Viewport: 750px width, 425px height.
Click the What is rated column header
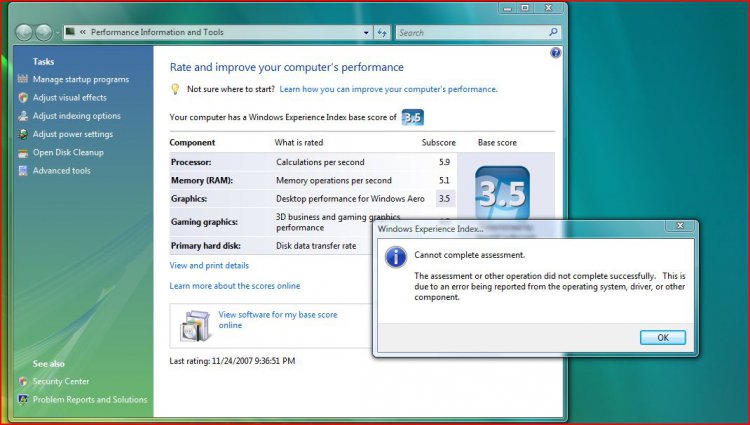(299, 142)
